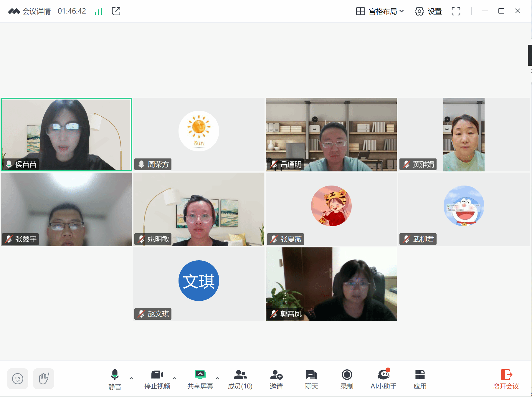
Task: Open the 聊天 chat panel
Action: click(x=311, y=379)
